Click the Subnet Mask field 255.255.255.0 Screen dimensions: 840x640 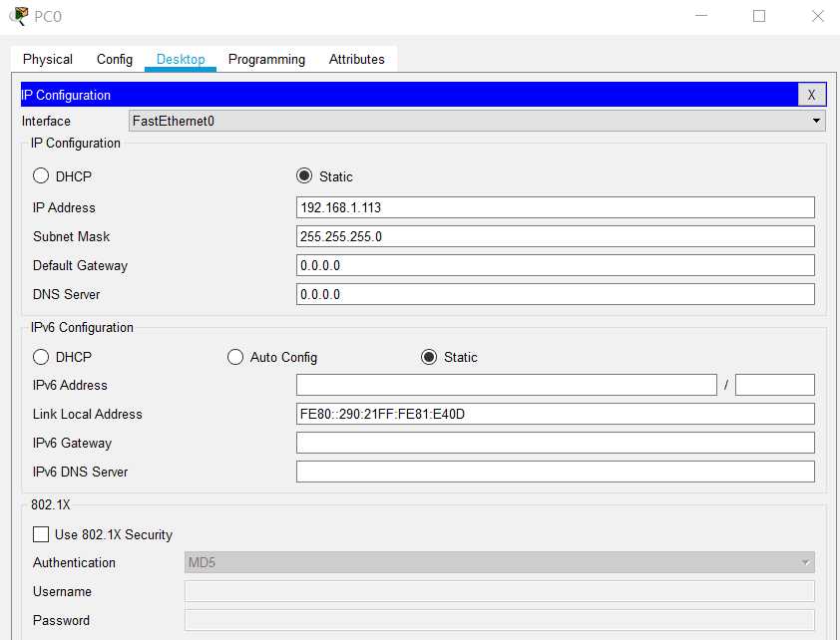click(x=555, y=236)
